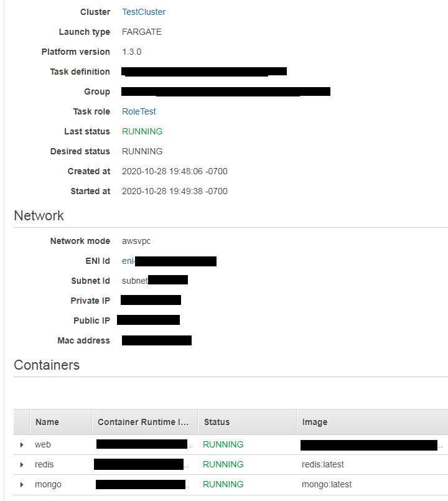Click RUNNING status in redis row
448x501 pixels.
(x=223, y=464)
